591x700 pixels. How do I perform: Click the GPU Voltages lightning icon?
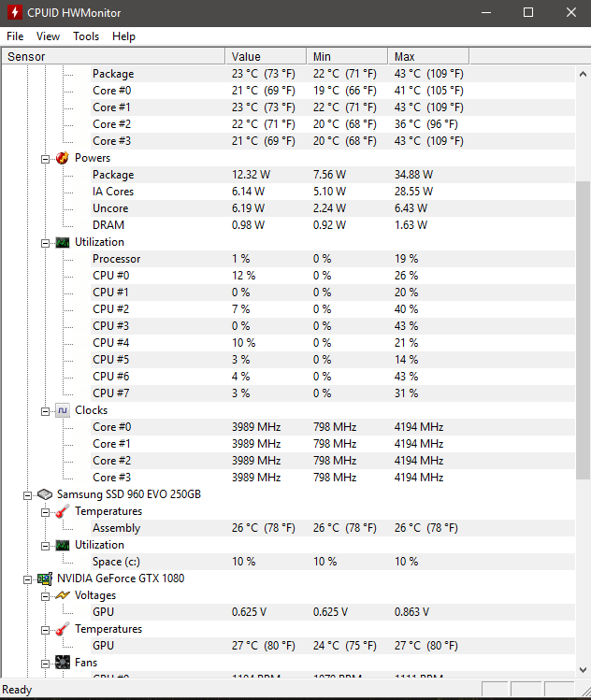(63, 595)
